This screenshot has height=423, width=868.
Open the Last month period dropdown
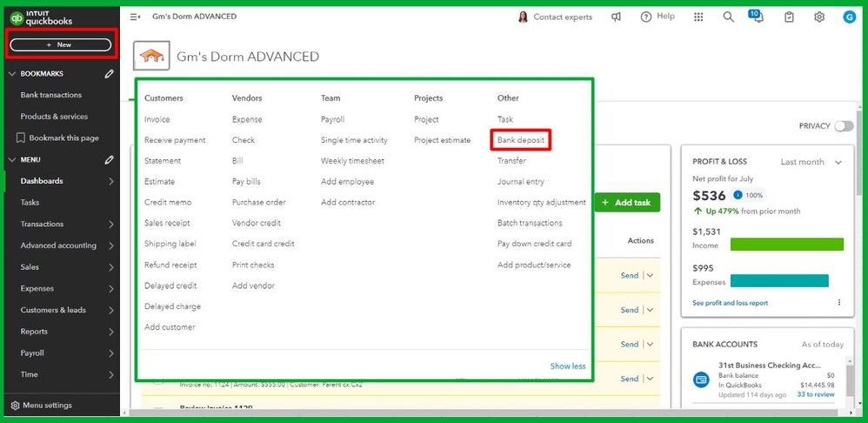[811, 162]
